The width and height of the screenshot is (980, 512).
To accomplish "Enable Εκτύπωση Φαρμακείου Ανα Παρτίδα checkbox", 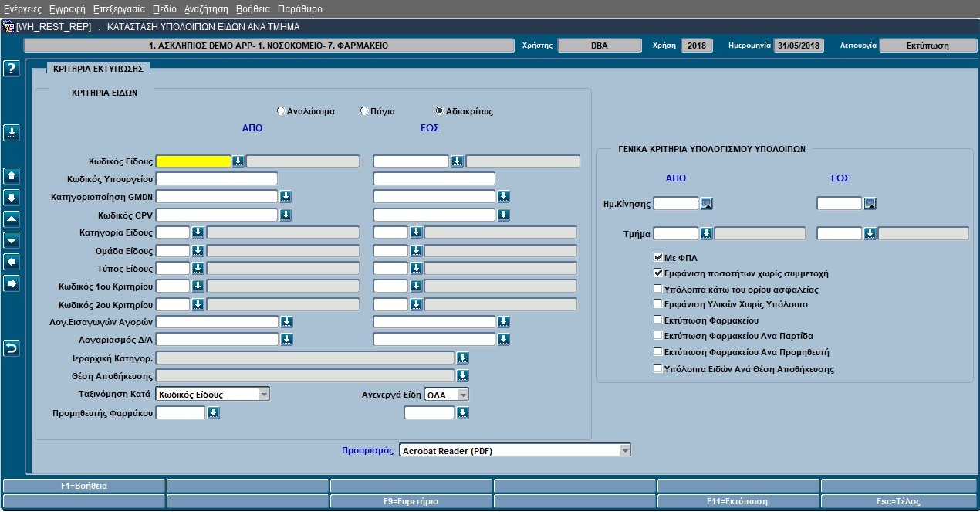I will point(658,336).
